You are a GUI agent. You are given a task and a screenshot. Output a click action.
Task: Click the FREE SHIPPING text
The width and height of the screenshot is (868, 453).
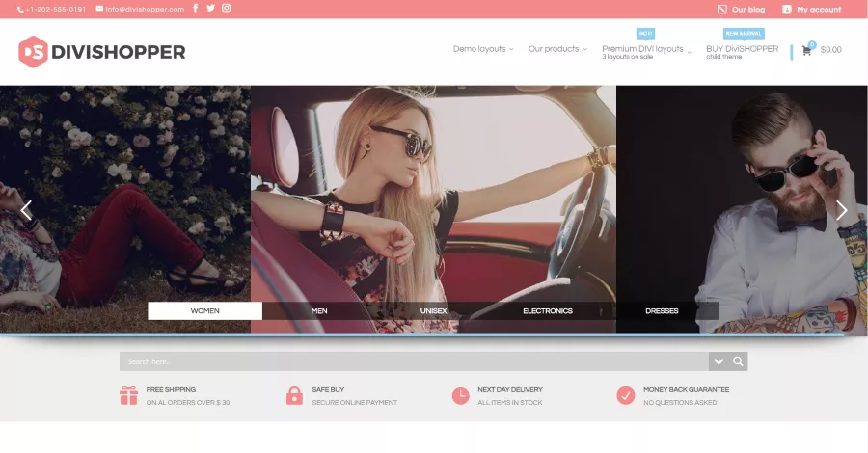click(171, 390)
